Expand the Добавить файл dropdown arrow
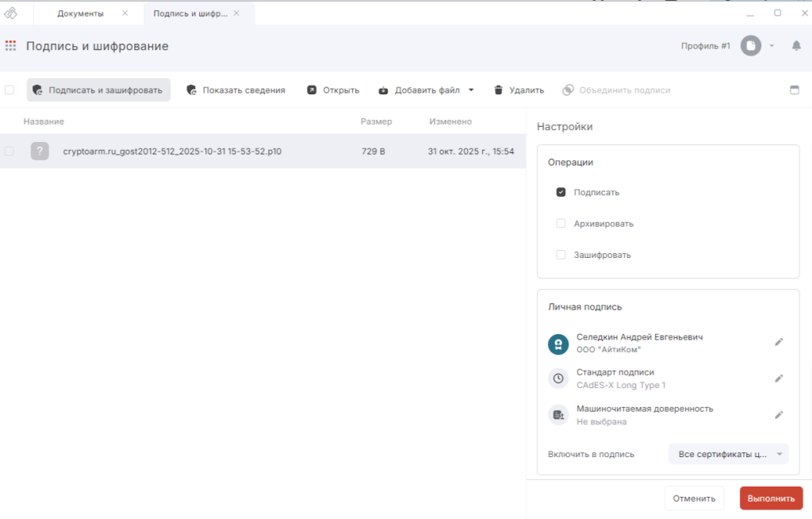The width and height of the screenshot is (812, 519). [x=471, y=90]
